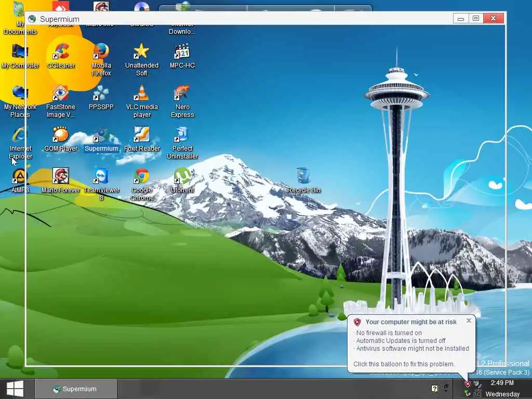The height and width of the screenshot is (399, 532).
Task: Maximize the Supermium window
Action: [x=476, y=18]
